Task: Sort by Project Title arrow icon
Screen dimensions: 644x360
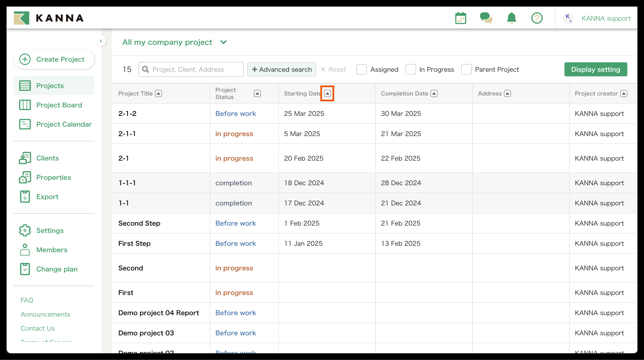Action: click(x=159, y=93)
